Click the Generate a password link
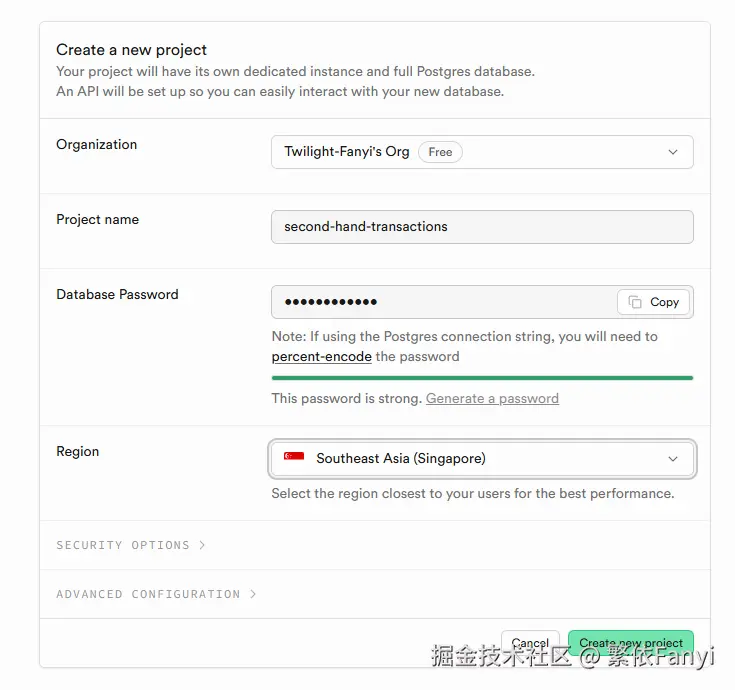The height and width of the screenshot is (690, 735). pos(492,398)
